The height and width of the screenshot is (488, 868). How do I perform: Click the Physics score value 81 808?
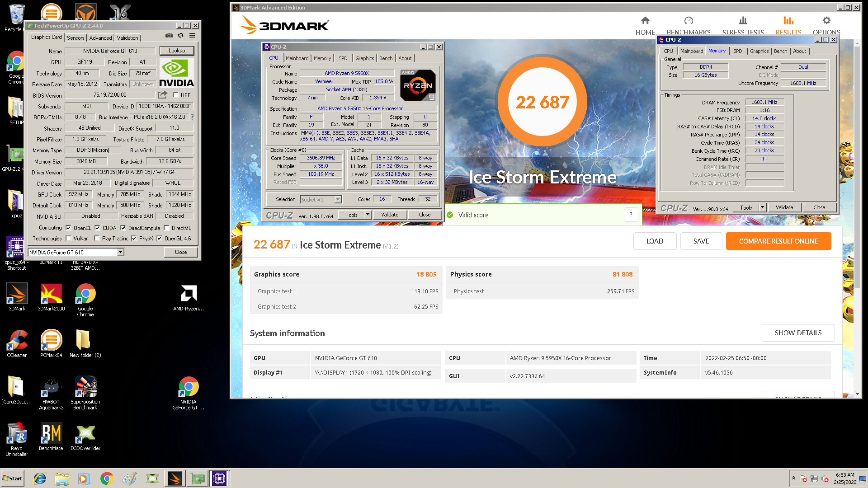(623, 274)
